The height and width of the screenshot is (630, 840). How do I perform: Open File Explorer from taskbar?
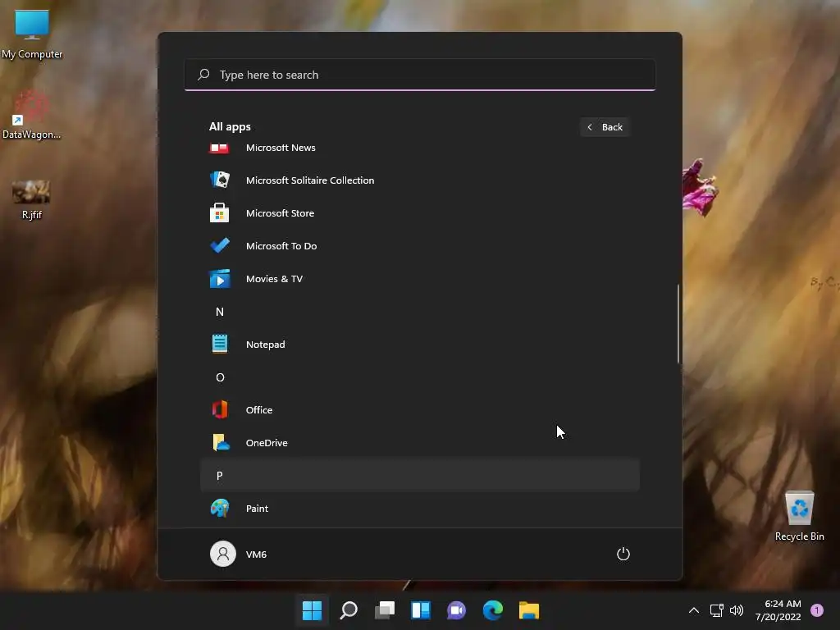tap(529, 610)
